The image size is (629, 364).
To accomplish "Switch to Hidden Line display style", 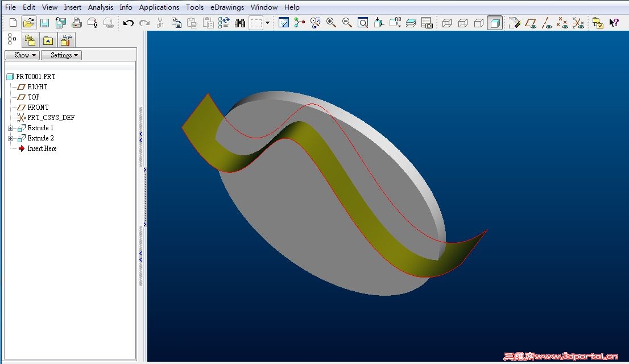I will pyautogui.click(x=463, y=23).
